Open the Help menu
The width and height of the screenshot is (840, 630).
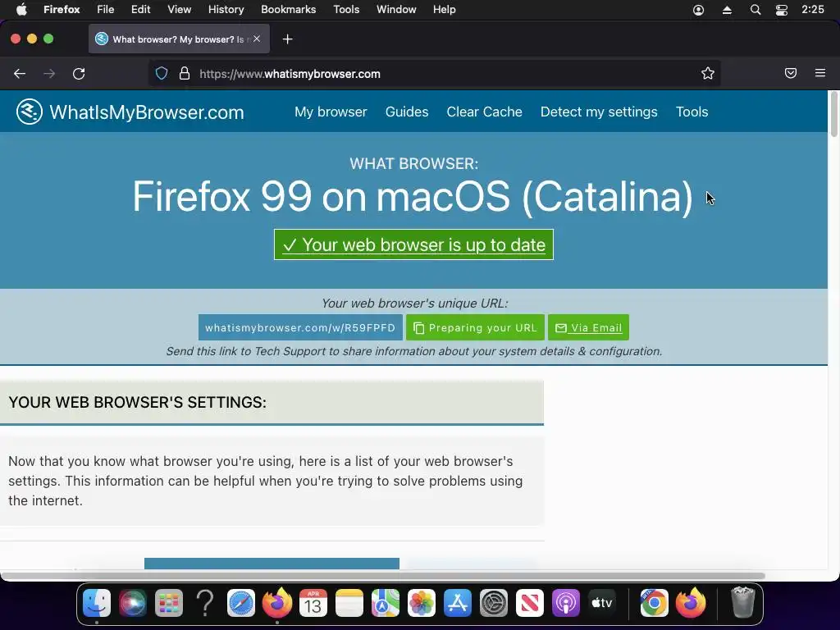[444, 10]
